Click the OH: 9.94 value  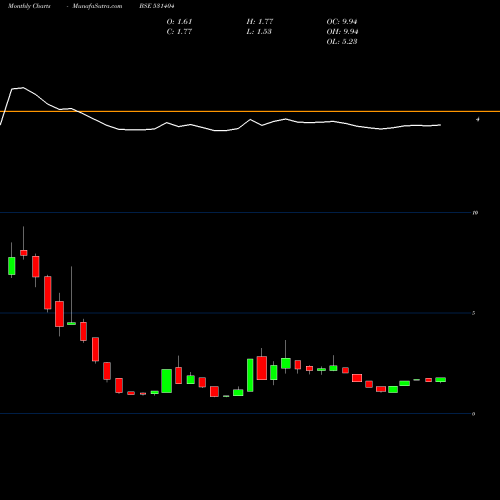click(x=342, y=32)
